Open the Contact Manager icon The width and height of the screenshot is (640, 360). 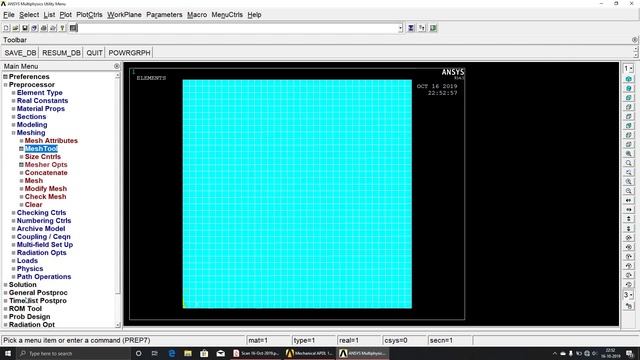[x=433, y=28]
